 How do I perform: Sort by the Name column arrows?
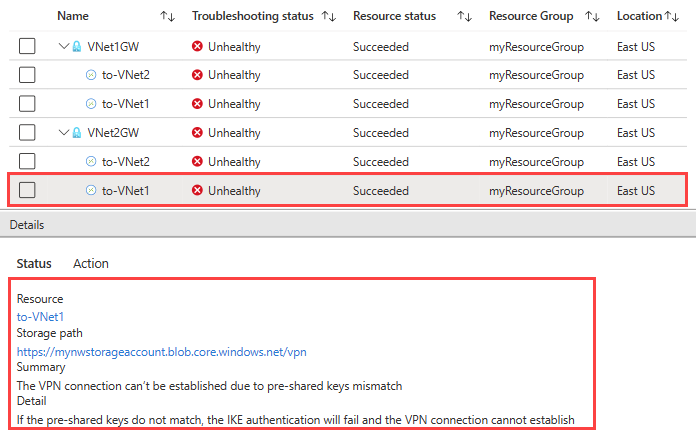click(167, 16)
